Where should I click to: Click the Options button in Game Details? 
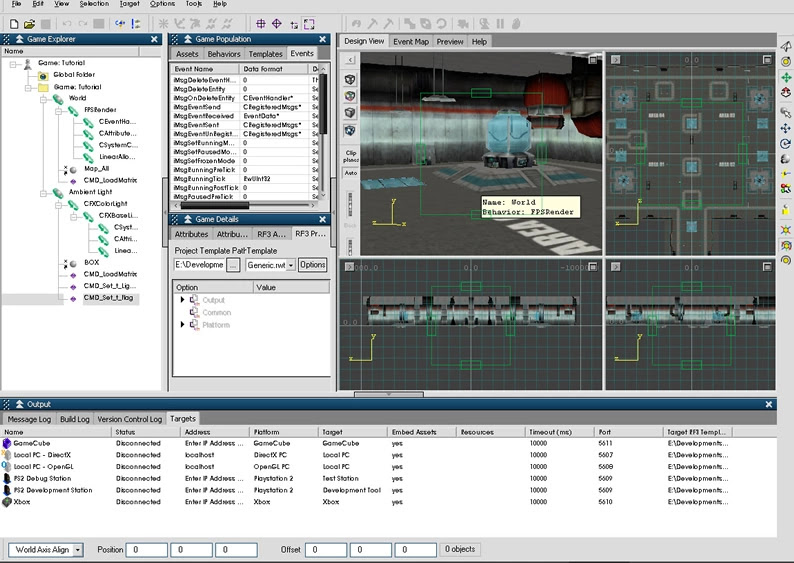click(312, 265)
